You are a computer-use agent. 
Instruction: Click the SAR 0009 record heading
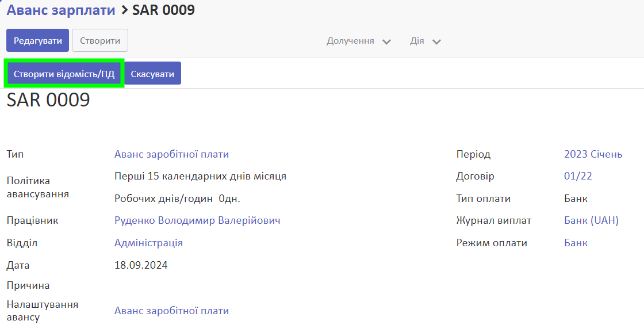click(x=48, y=100)
